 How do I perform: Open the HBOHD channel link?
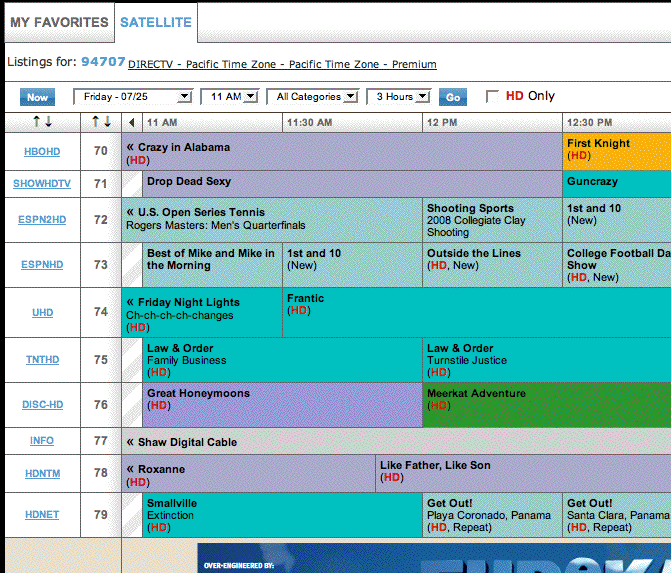(42, 152)
